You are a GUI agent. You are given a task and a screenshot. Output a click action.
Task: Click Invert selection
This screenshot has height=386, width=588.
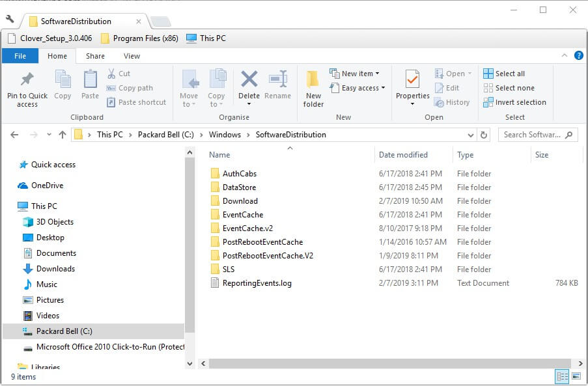point(514,102)
